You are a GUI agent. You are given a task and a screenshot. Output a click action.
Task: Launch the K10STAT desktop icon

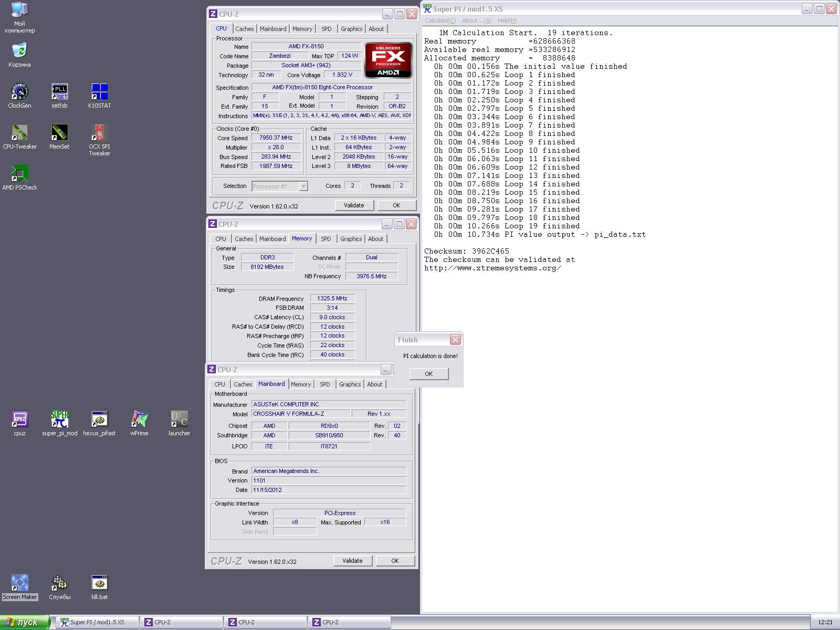click(x=99, y=96)
